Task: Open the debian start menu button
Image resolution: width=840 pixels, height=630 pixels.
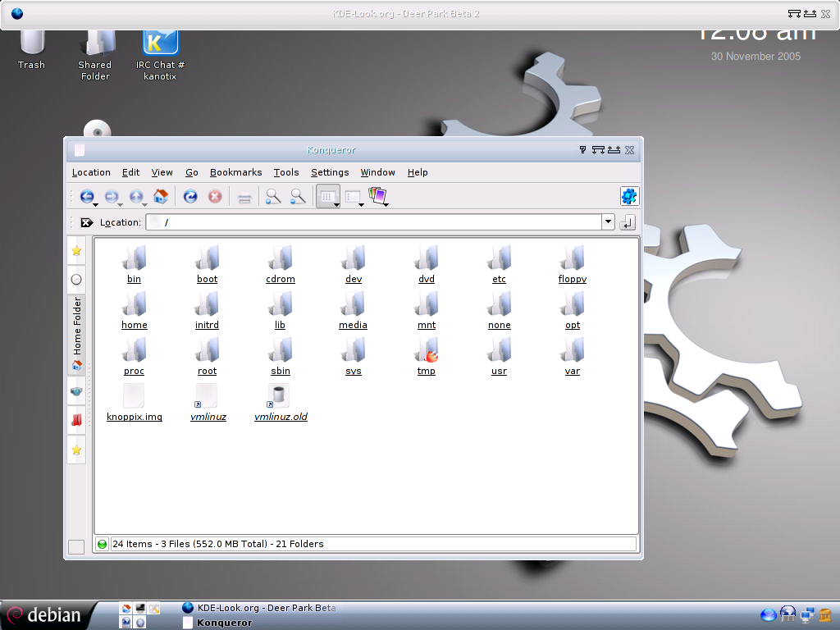Action: (47, 615)
